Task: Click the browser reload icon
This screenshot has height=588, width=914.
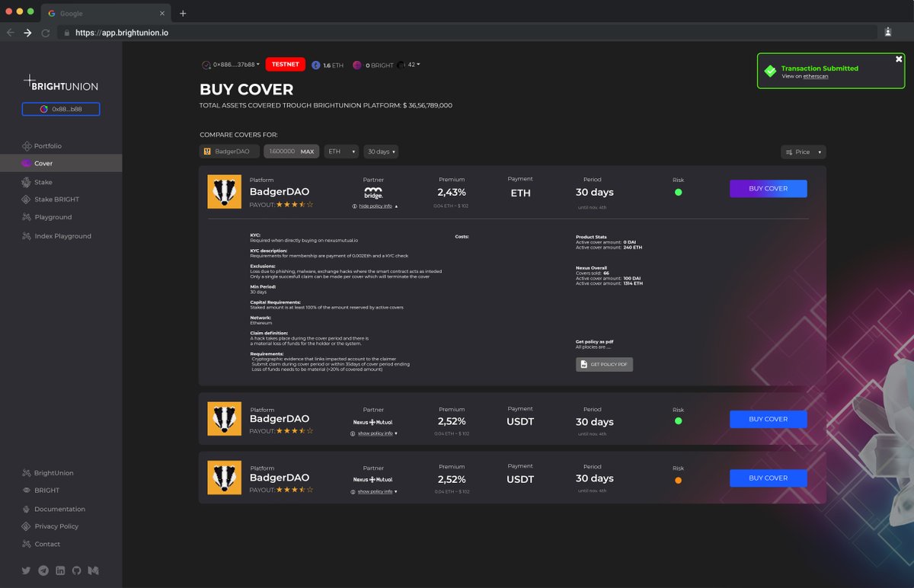Action: (x=46, y=34)
